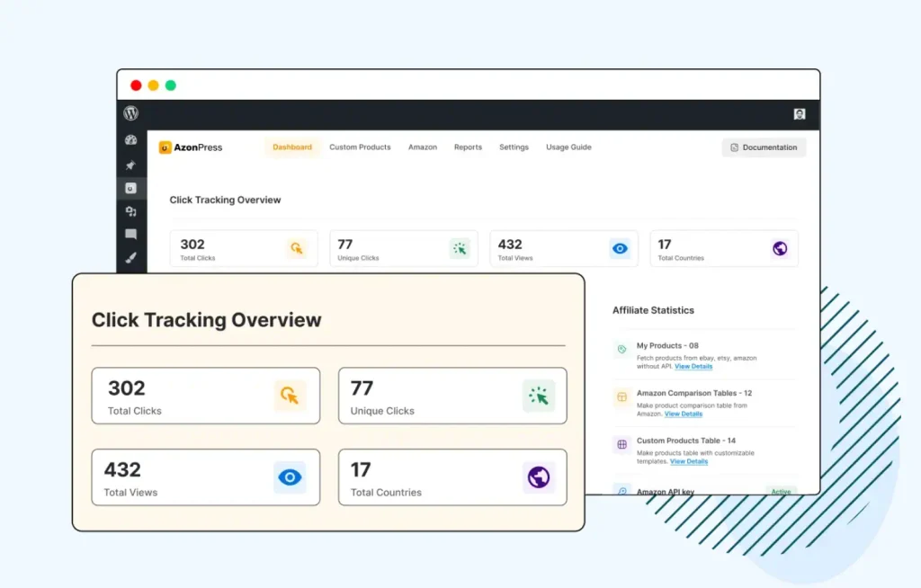Click the blue eye icon in small Total Views card
The image size is (921, 588).
tap(620, 248)
